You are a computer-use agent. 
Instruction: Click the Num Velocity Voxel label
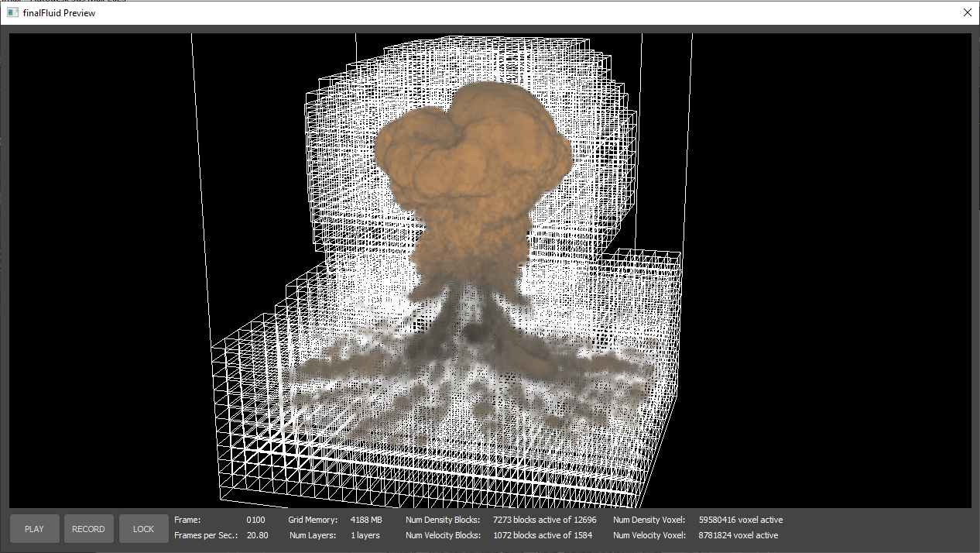tap(649, 535)
